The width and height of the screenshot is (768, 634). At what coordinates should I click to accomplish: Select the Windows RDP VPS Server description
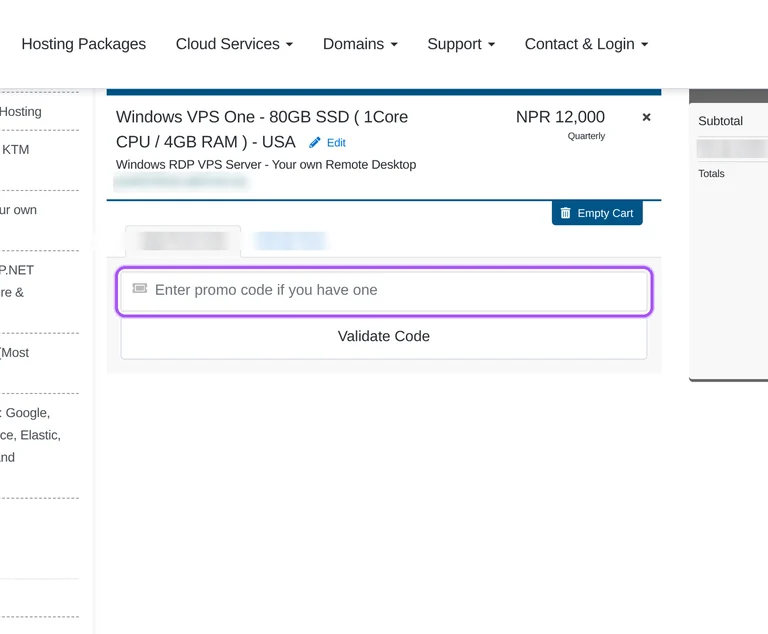(x=266, y=165)
